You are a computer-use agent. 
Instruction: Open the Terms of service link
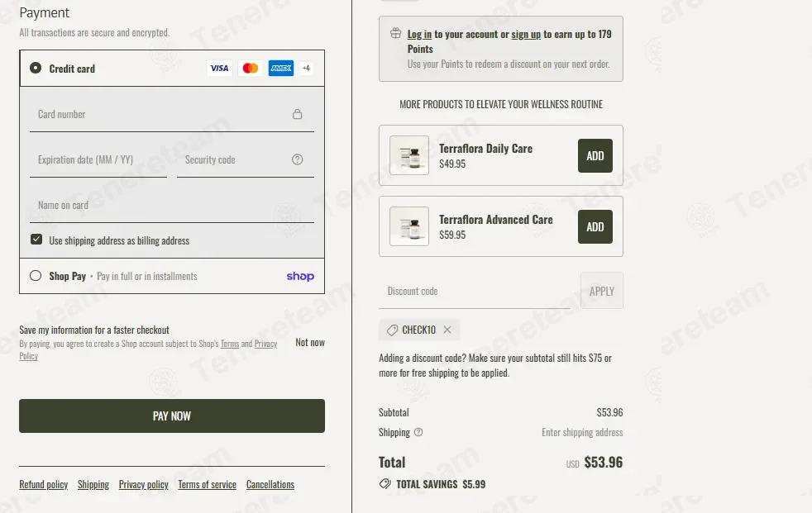point(208,484)
